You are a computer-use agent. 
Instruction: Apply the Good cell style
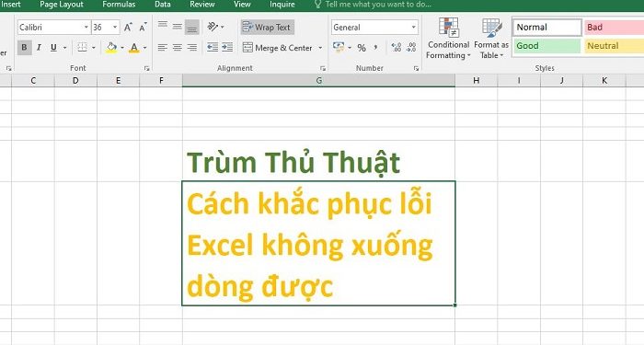547,46
